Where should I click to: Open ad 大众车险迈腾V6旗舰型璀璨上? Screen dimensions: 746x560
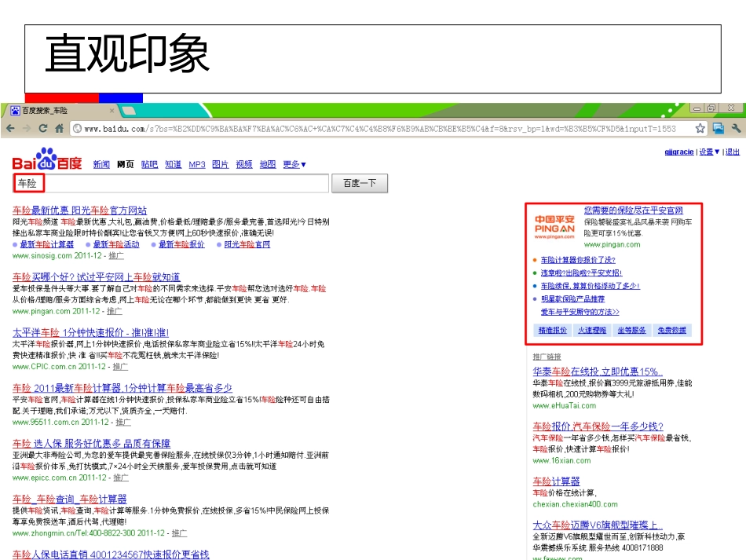pos(598,525)
